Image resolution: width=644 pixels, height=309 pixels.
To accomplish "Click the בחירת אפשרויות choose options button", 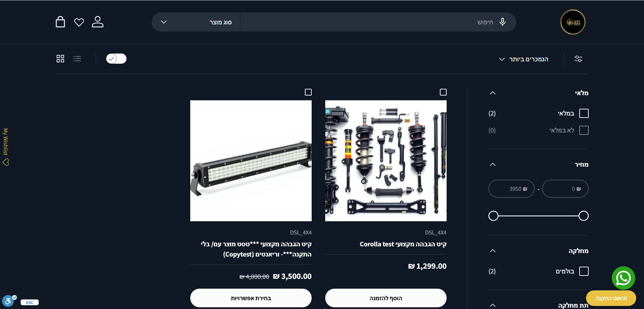I will [x=251, y=298].
